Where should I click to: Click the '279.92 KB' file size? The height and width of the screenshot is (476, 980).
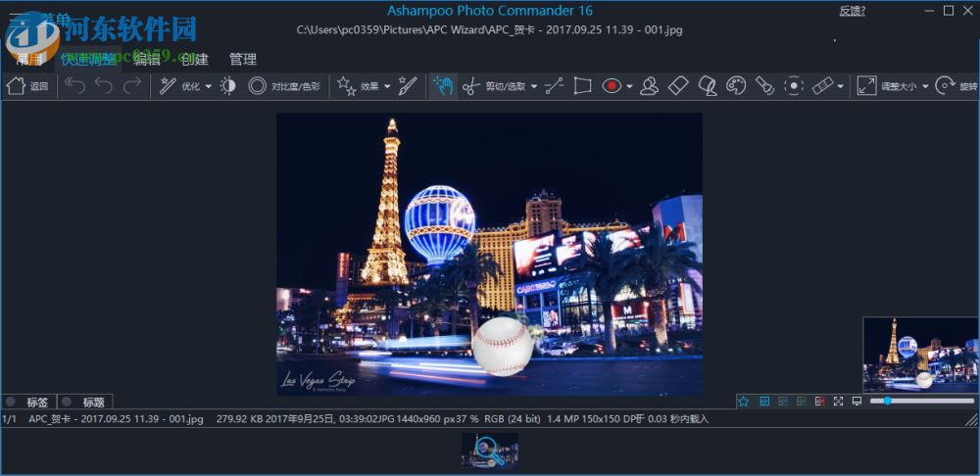[x=239, y=418]
